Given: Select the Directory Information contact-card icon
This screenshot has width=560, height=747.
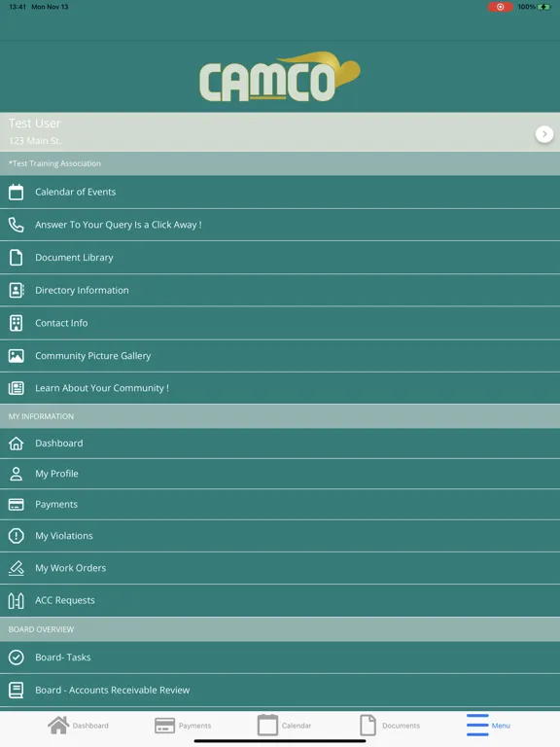Looking at the screenshot, I should 17,290.
